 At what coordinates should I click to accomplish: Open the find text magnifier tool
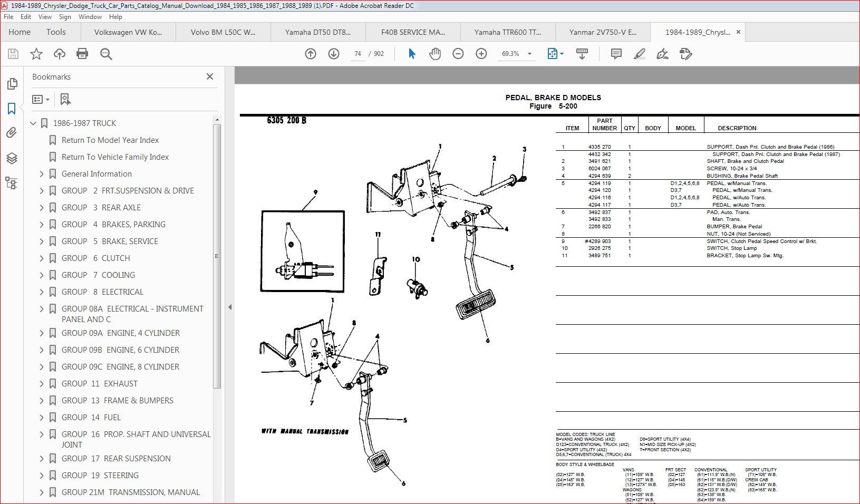(x=106, y=54)
